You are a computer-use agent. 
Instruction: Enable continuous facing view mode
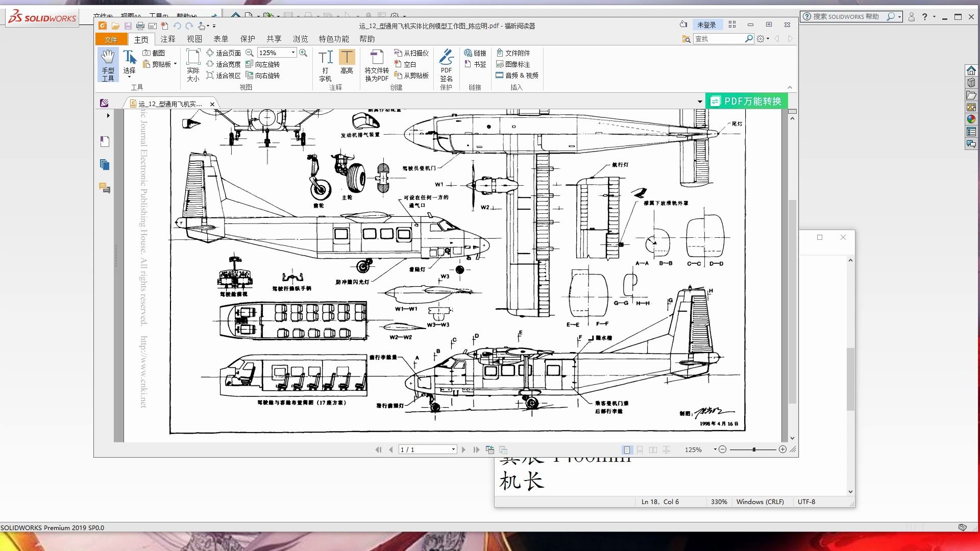click(667, 449)
